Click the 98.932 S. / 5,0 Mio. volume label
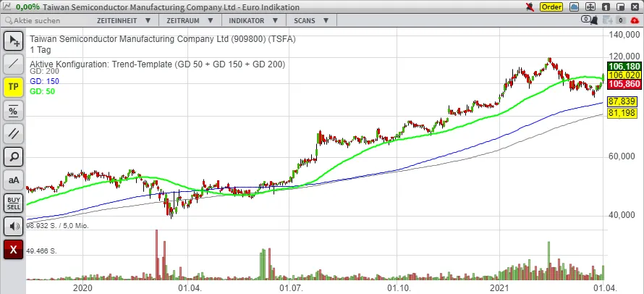The height and width of the screenshot is (294, 644). coord(57,226)
